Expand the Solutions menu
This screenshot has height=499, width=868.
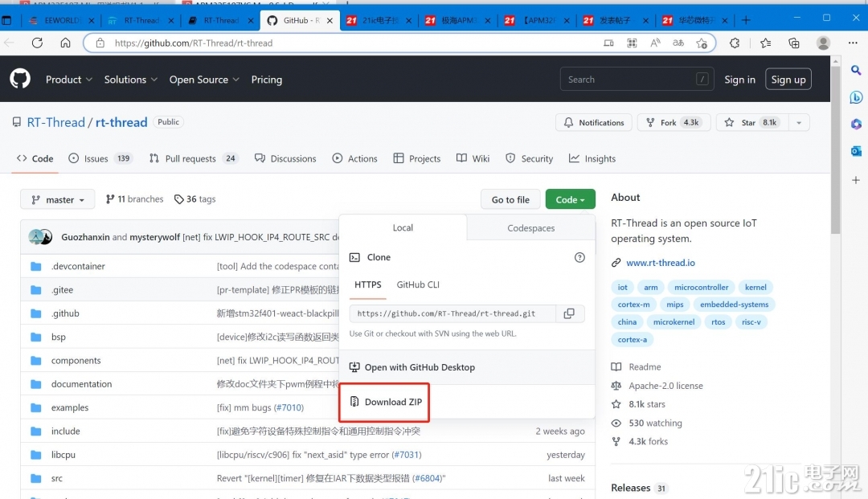(x=131, y=79)
